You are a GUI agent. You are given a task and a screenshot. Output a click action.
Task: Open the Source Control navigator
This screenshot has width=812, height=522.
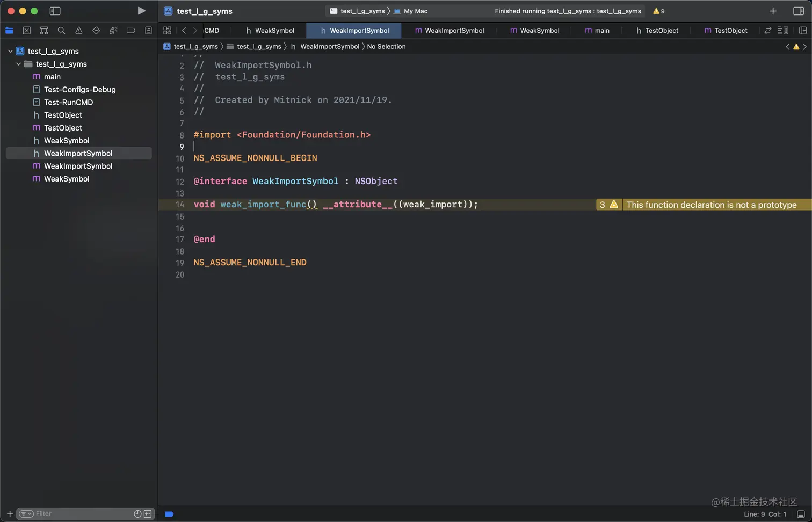pos(27,31)
